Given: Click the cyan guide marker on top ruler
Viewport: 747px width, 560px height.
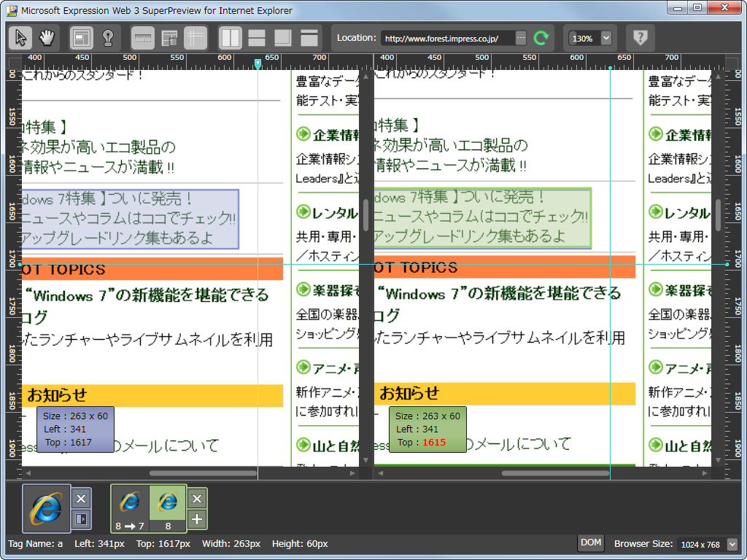Looking at the screenshot, I should click(x=258, y=63).
